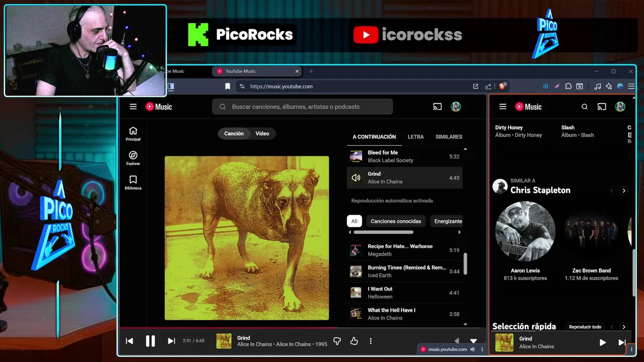The width and height of the screenshot is (644, 362).
Task: Click the browser bookmark icon
Action: pos(227,86)
